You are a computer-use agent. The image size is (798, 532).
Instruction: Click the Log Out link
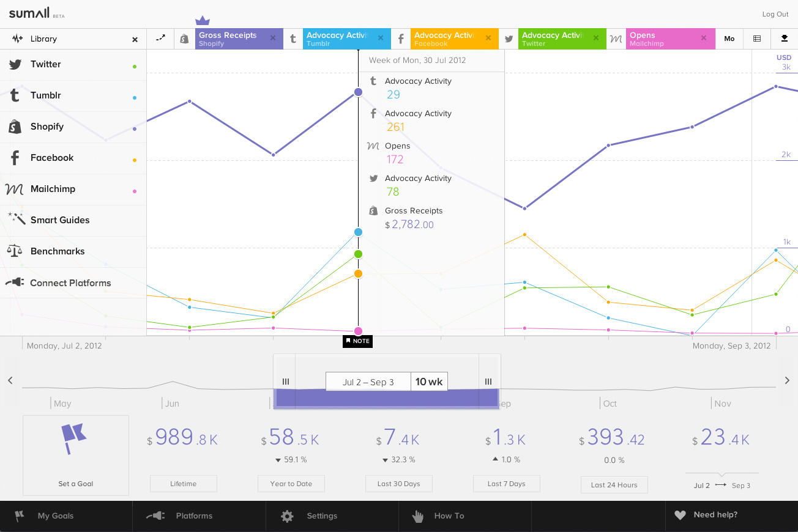pyautogui.click(x=775, y=14)
